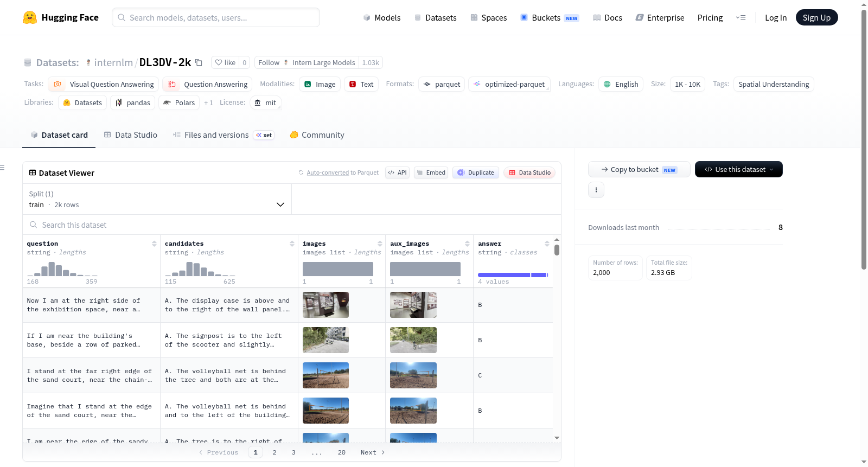Go to Datasets in the top navigation
Viewport: 868px width, 467px height.
436,18
